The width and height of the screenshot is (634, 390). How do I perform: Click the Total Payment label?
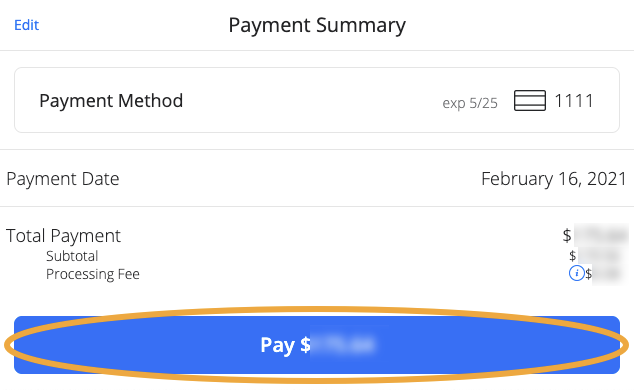[63, 236]
